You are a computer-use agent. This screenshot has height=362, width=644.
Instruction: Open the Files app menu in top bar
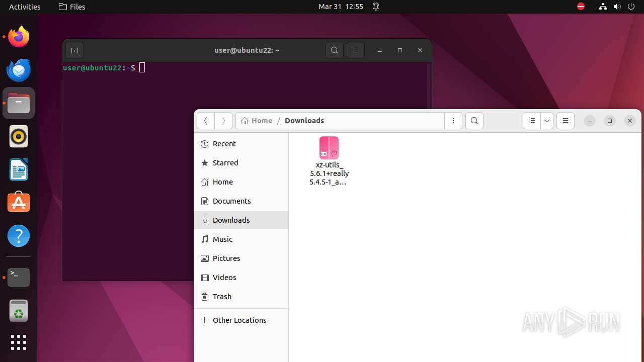(72, 7)
